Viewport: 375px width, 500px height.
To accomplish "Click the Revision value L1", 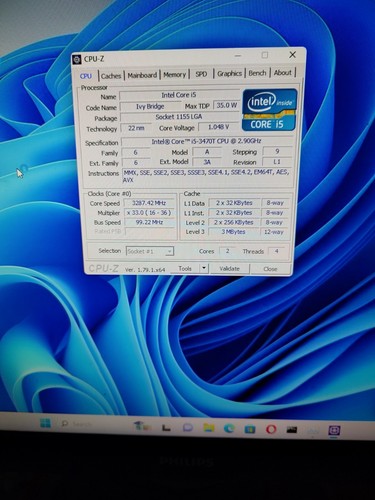I will pyautogui.click(x=277, y=162).
